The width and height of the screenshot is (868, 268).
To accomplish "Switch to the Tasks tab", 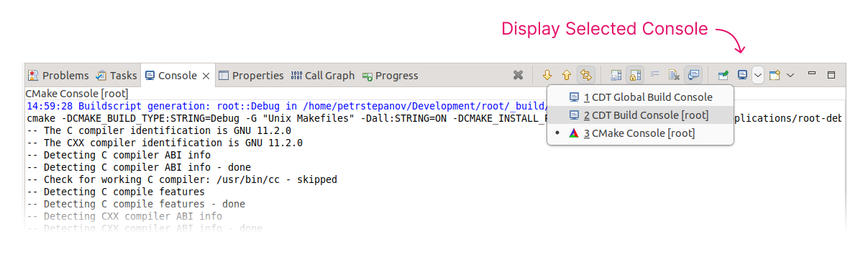I will tap(117, 76).
